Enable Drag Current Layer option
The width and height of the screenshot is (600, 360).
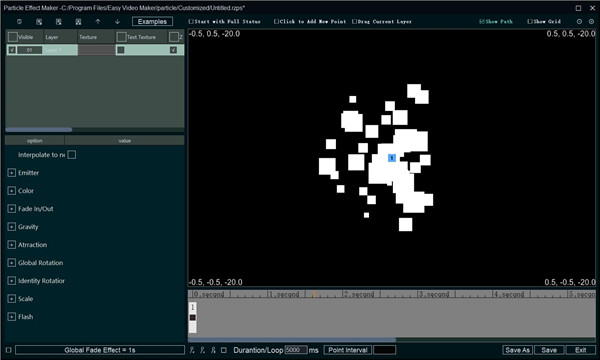[x=354, y=21]
